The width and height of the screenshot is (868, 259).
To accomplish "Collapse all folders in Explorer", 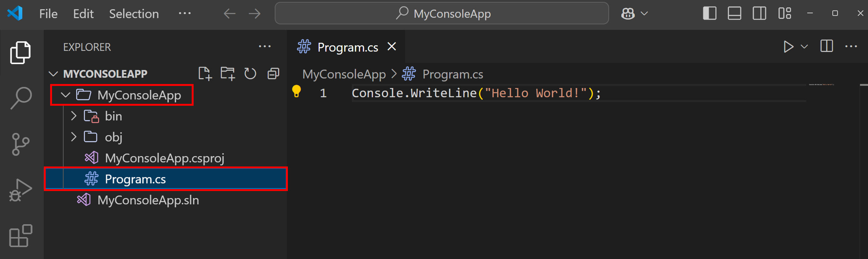I will 273,74.
